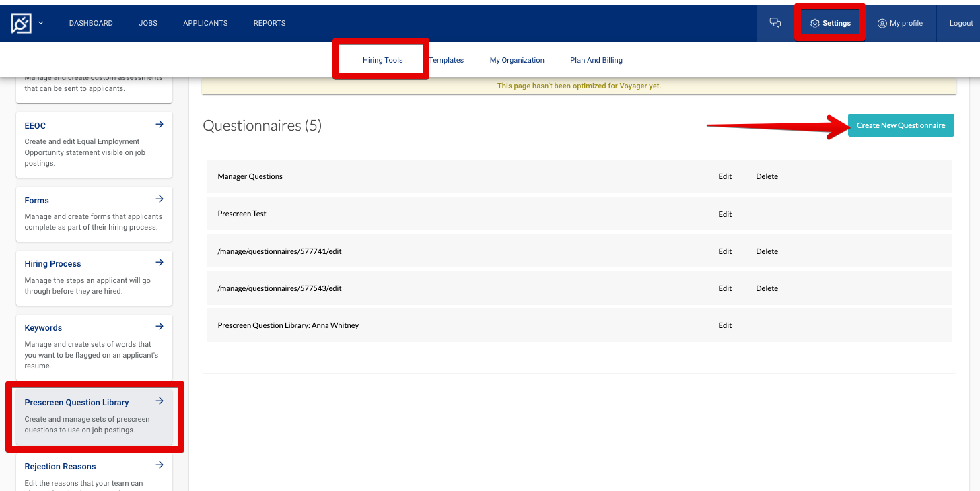Click the arrow icon on EEOC card
This screenshot has width=980, height=491.
click(x=160, y=124)
